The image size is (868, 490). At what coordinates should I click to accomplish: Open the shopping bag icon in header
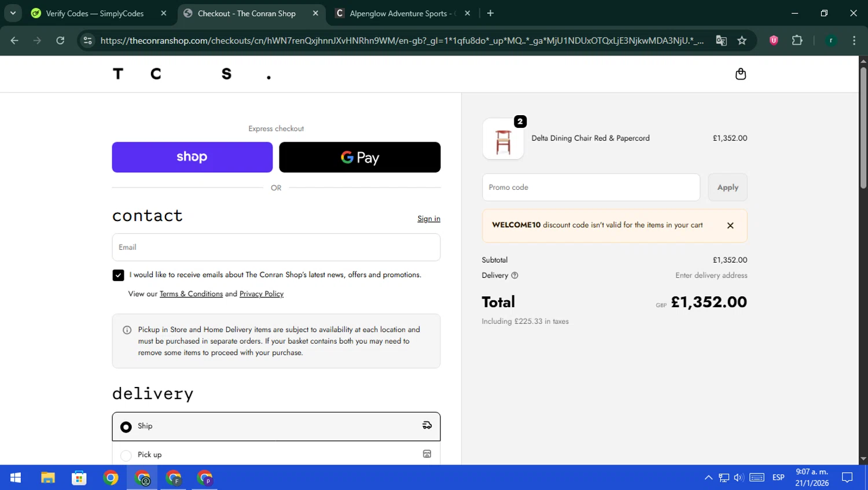tap(740, 74)
